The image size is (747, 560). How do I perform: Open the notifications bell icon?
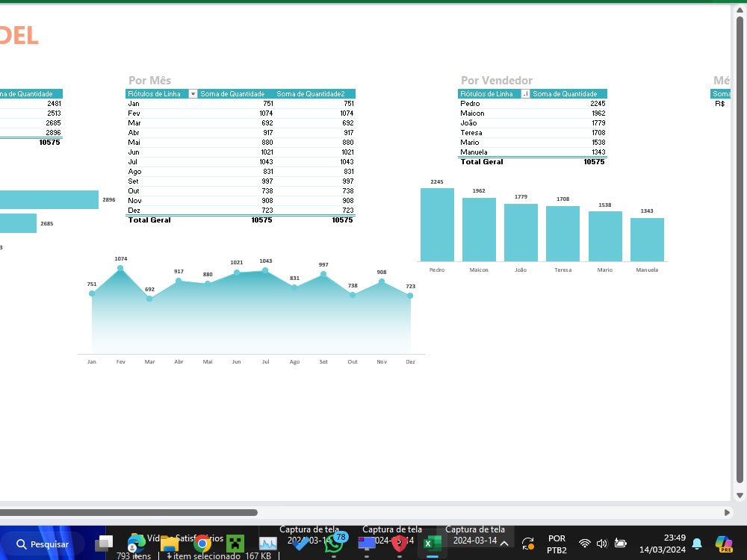pyautogui.click(x=697, y=543)
